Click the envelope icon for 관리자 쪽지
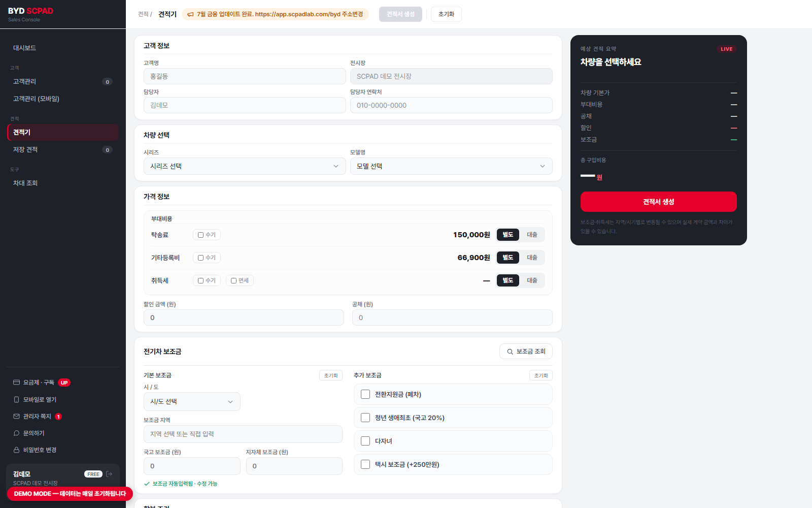This screenshot has width=812, height=508. (x=16, y=417)
